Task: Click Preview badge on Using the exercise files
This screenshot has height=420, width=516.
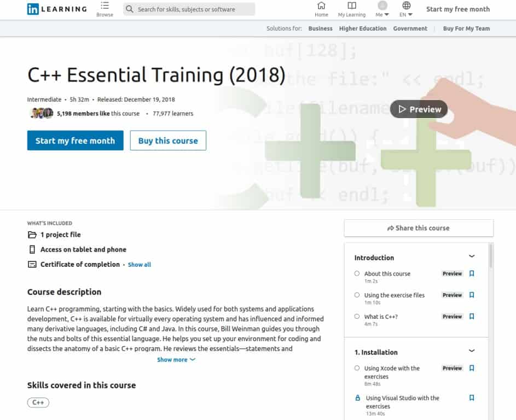Action: (452, 295)
